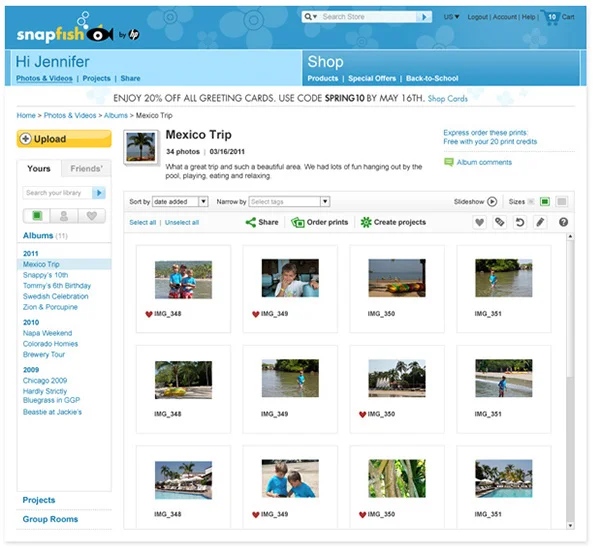The height and width of the screenshot is (554, 600).
Task: Toggle heart on third-row IMG_350
Action: coord(362,515)
